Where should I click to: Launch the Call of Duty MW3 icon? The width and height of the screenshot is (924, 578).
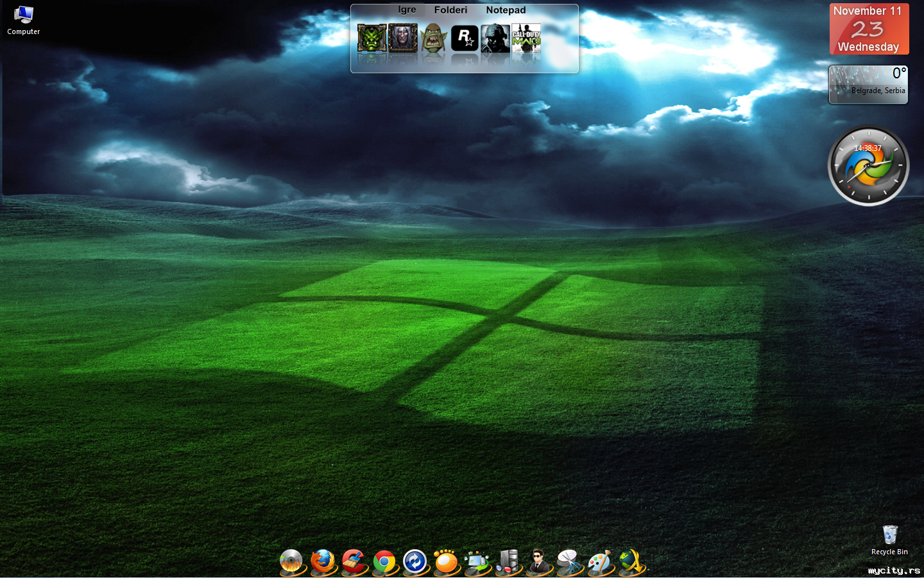coord(526,39)
